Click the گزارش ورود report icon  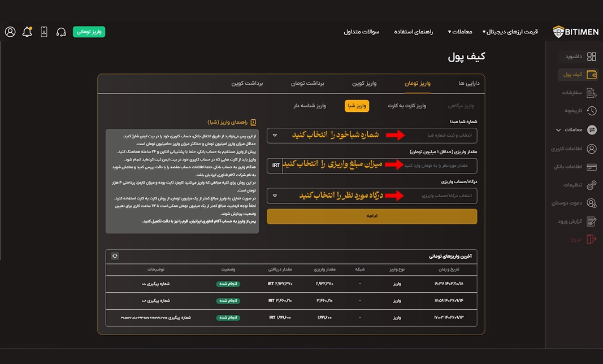(592, 221)
